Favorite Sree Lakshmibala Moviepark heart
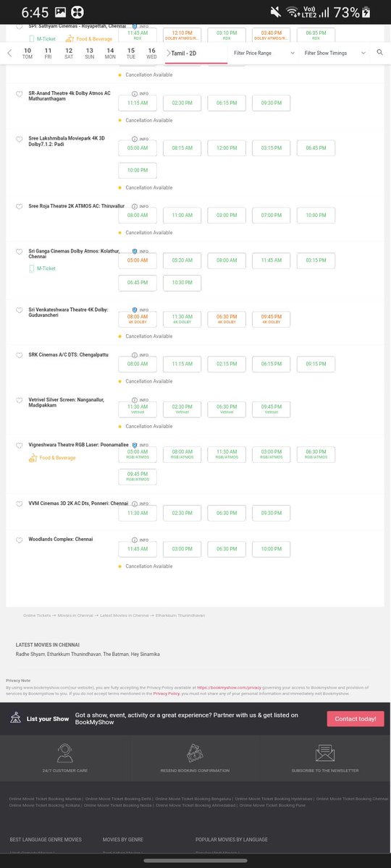391x868 pixels. [x=20, y=139]
